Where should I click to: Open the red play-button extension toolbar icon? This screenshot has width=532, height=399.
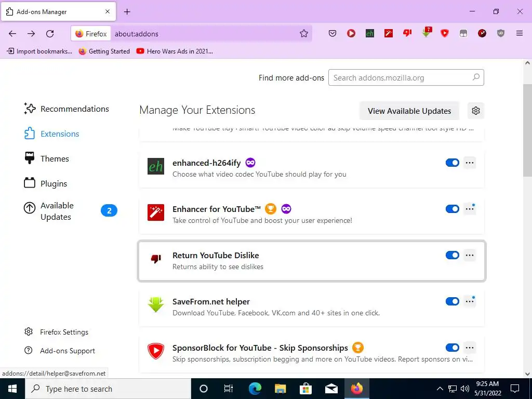(351, 33)
